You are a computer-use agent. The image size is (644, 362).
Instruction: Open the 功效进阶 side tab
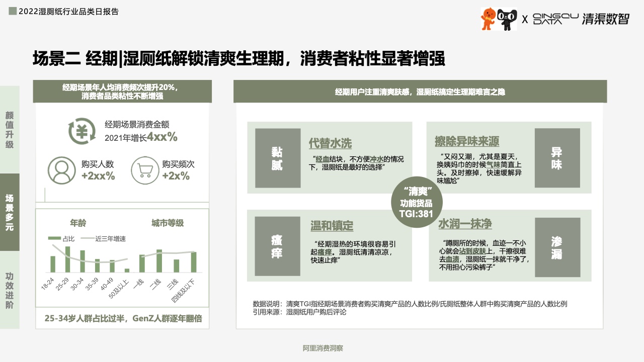(x=10, y=290)
